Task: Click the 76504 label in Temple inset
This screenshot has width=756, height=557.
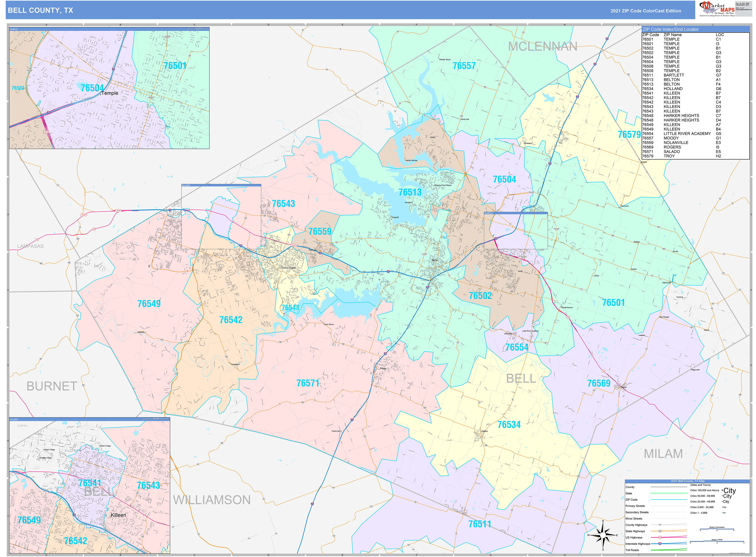Action: (x=92, y=88)
